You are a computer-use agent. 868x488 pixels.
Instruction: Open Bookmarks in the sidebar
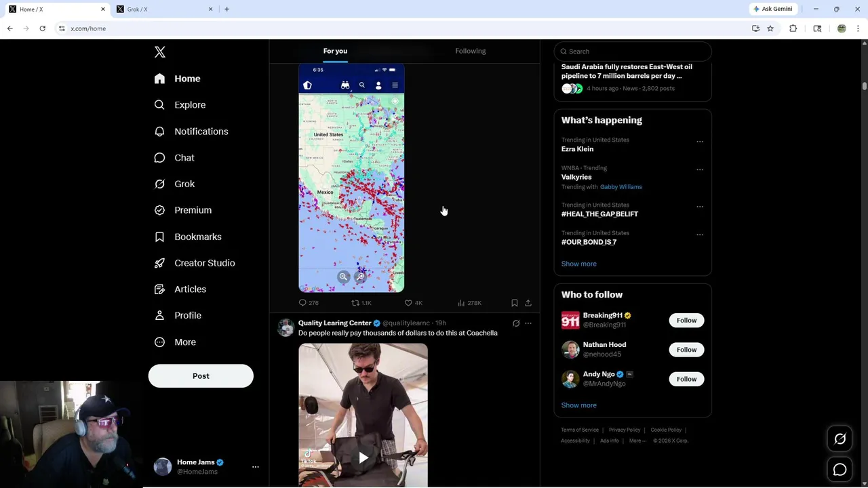pos(188,237)
